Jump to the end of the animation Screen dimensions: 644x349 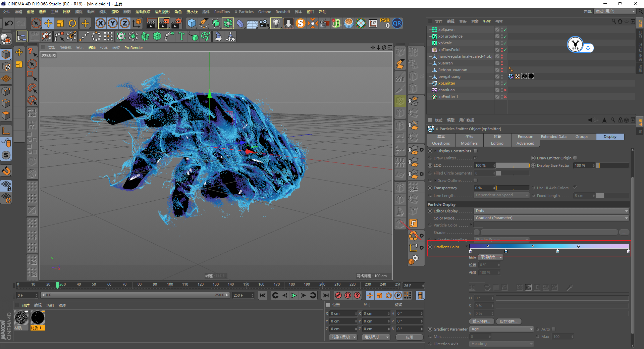325,295
